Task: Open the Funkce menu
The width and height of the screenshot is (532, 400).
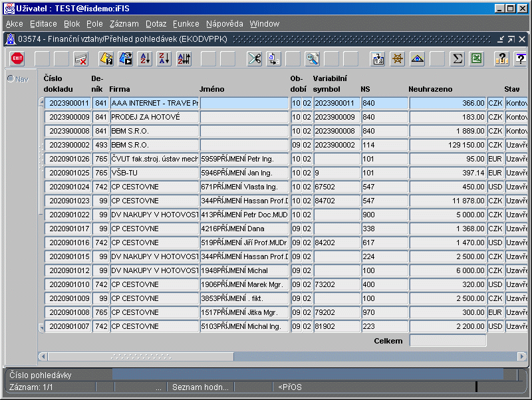Action: (x=186, y=24)
